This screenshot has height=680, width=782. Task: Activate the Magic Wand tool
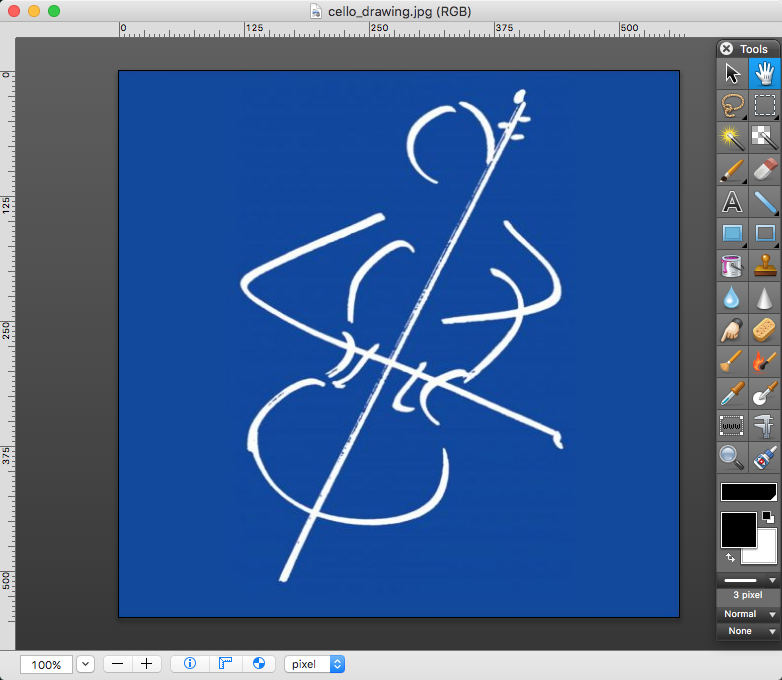point(732,138)
